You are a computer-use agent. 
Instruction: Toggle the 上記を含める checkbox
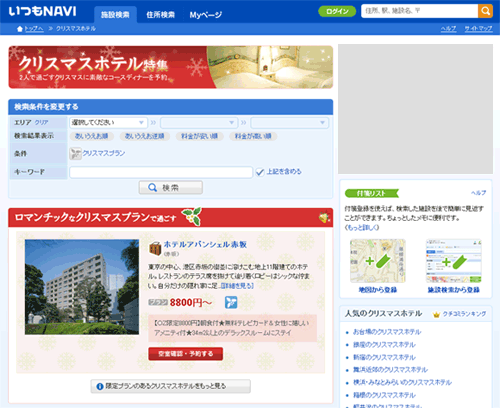pos(260,172)
